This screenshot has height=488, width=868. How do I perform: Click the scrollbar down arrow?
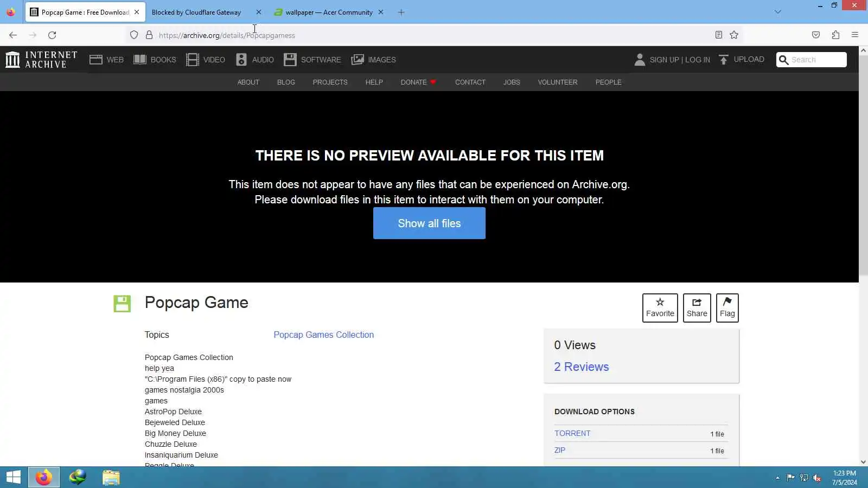click(863, 462)
